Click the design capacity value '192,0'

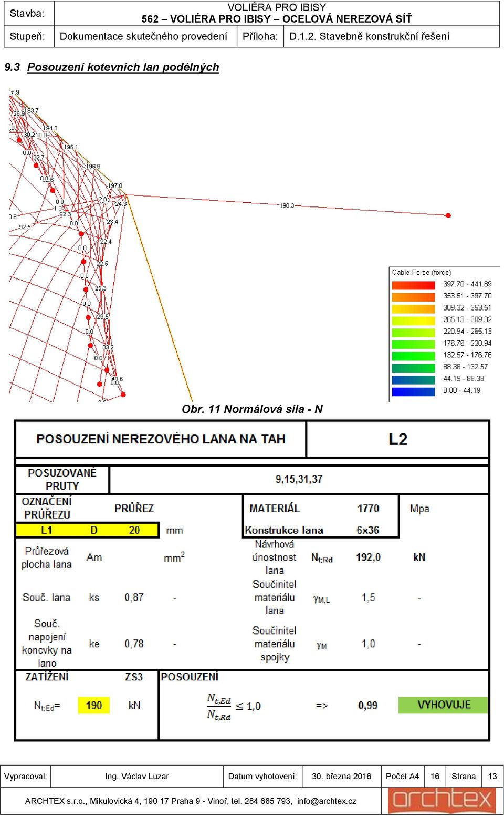[368, 557]
